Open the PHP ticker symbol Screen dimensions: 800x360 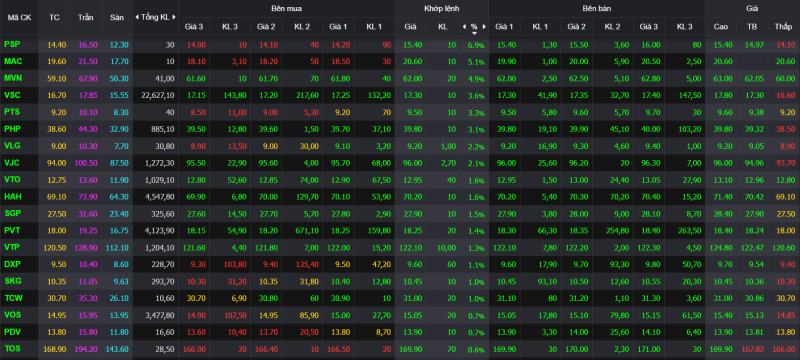(x=12, y=128)
